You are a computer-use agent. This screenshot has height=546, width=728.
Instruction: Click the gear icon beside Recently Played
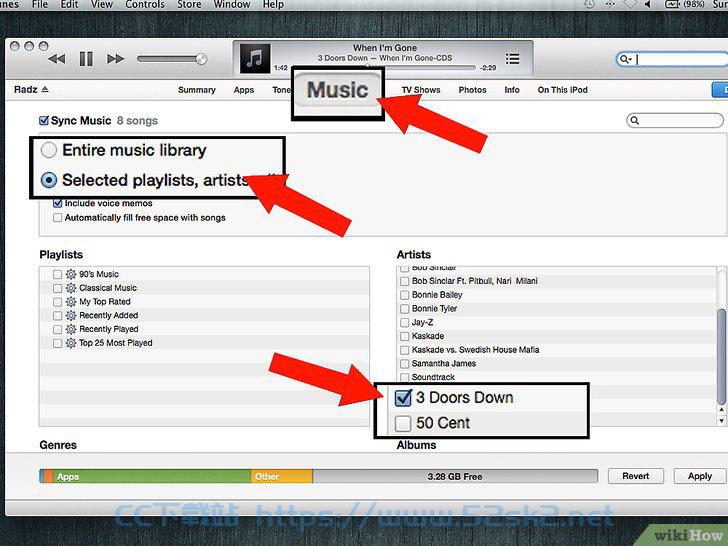pyautogui.click(x=71, y=330)
